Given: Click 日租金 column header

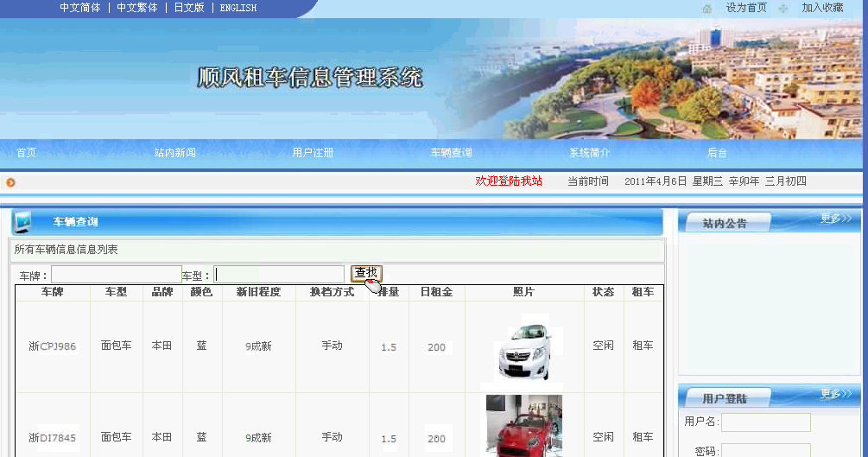Looking at the screenshot, I should click(436, 292).
